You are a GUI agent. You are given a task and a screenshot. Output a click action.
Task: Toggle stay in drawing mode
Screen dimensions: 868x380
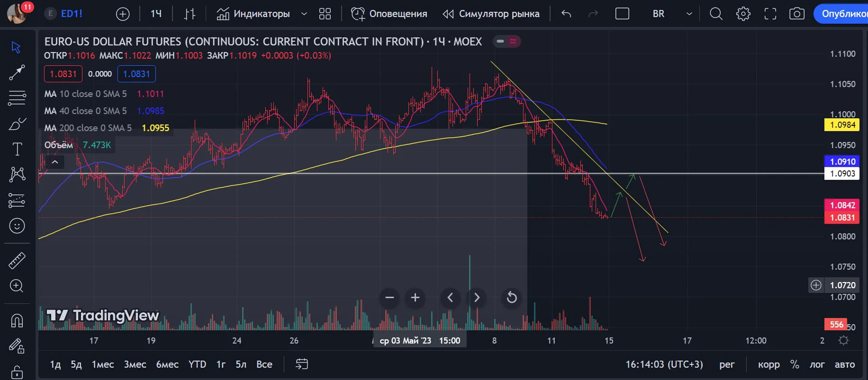tap(17, 346)
